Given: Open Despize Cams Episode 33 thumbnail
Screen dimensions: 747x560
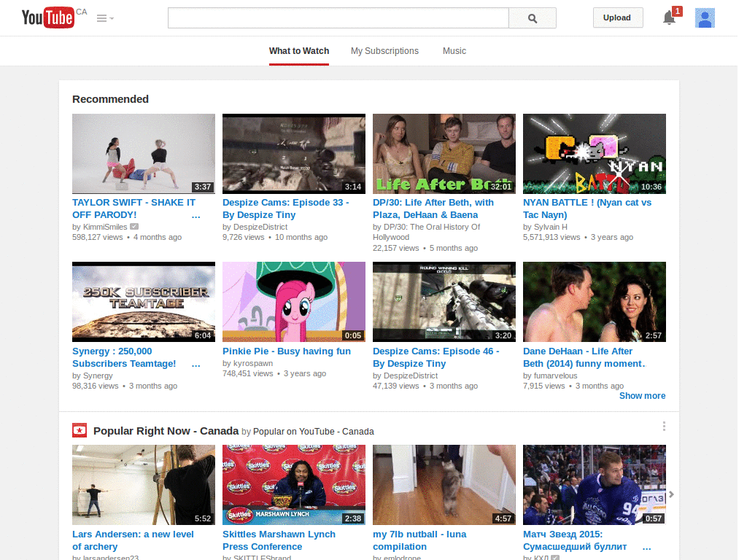Looking at the screenshot, I should click(294, 153).
